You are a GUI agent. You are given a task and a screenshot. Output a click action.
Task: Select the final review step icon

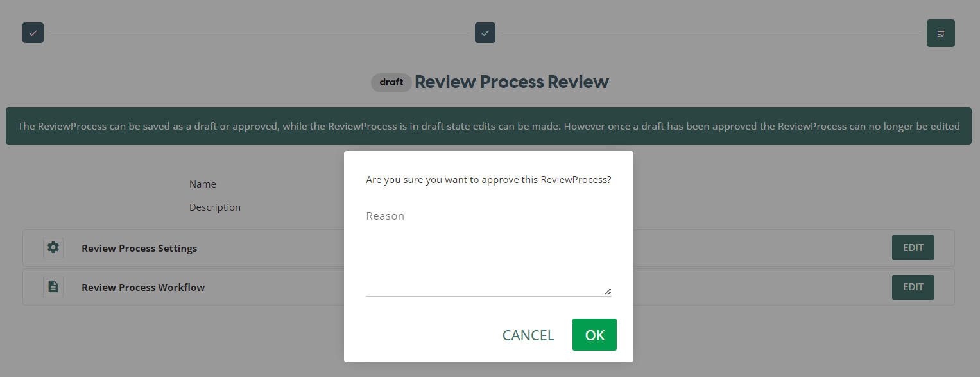pyautogui.click(x=940, y=33)
